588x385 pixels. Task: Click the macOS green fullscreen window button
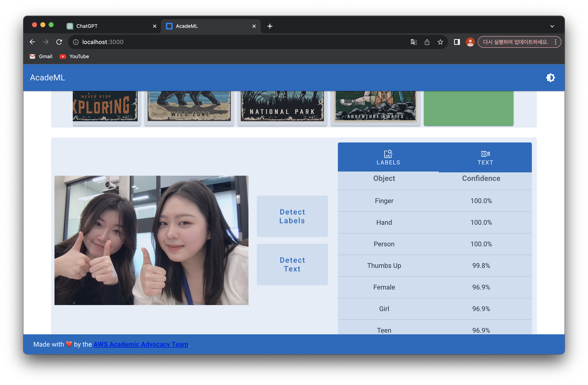point(51,25)
